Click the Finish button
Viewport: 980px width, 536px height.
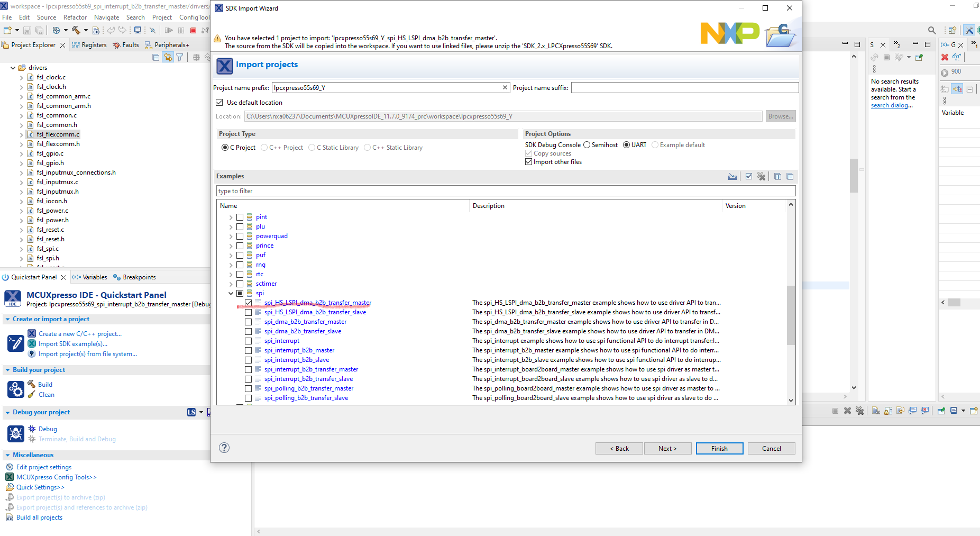(x=719, y=448)
